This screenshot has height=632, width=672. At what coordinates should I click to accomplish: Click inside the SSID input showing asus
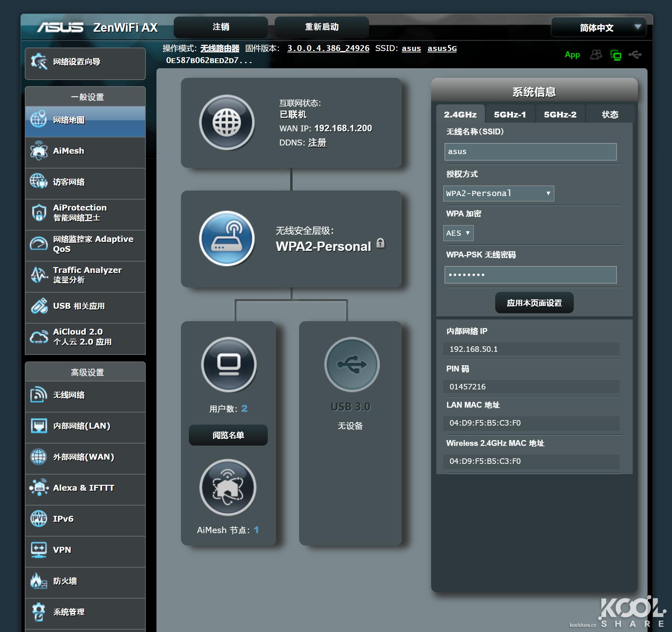pyautogui.click(x=531, y=152)
